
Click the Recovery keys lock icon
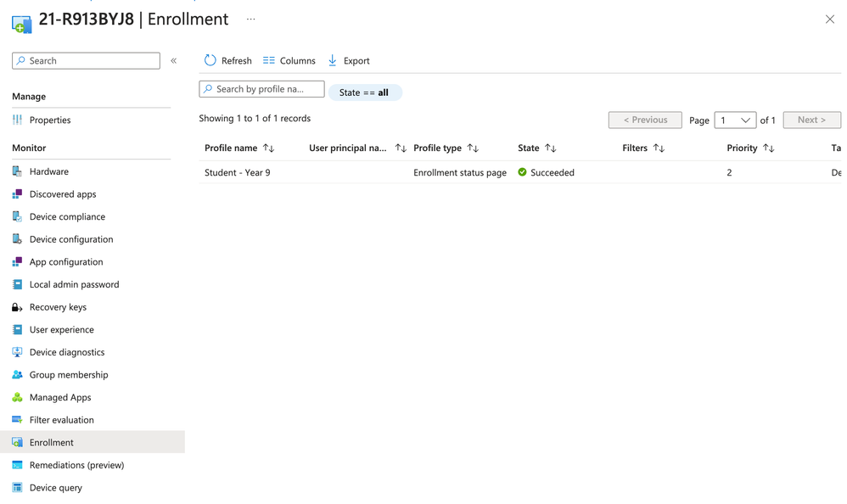[x=17, y=307]
